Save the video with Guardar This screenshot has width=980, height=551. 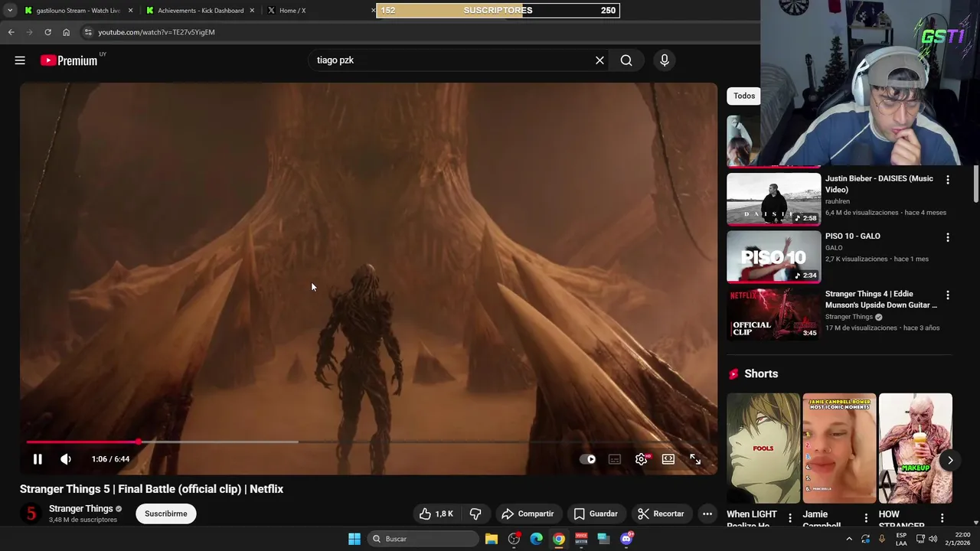pos(596,514)
